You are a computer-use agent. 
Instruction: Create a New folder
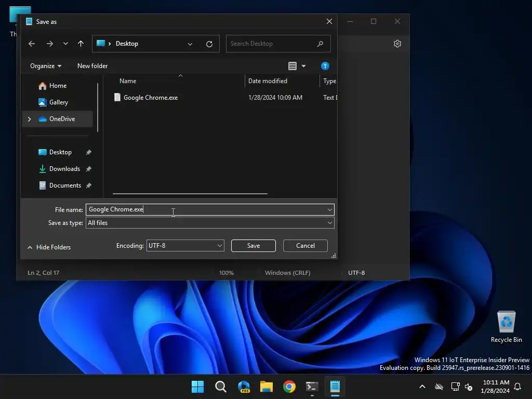pos(92,66)
